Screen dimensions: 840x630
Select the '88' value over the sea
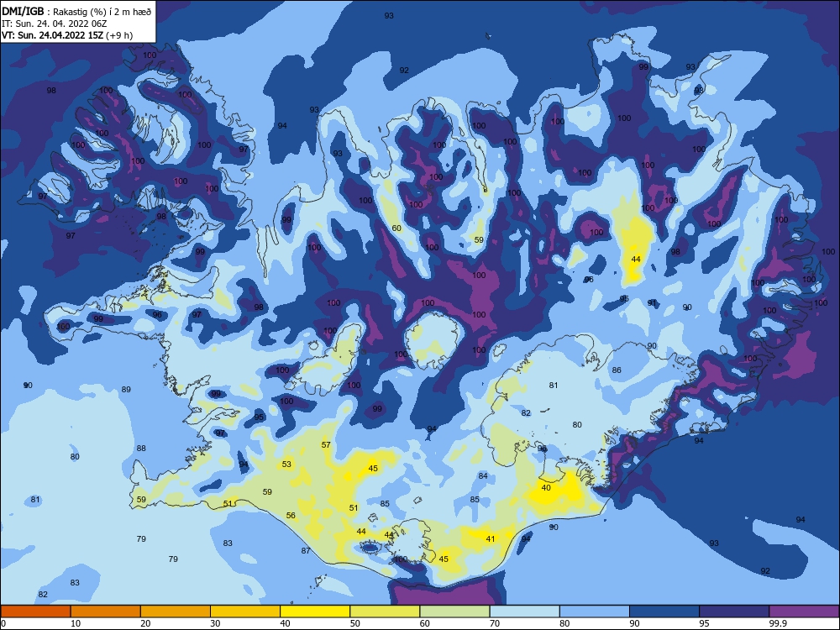(141, 449)
